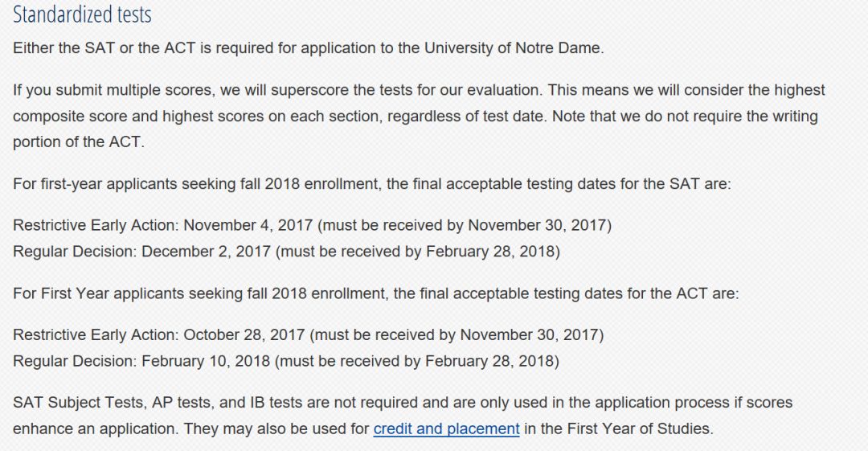Viewport: 868px width, 451px height.
Task: Click the Regular Decision December 2, 2017 line
Action: 286,252
